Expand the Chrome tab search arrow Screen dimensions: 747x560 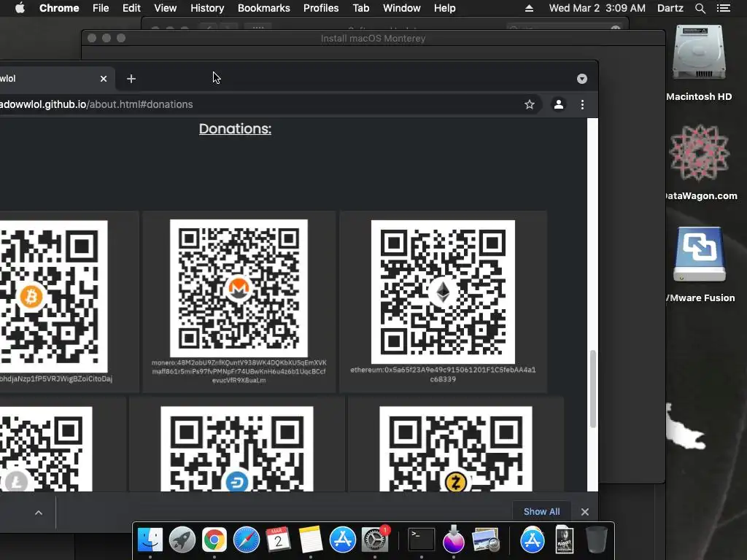tap(581, 79)
